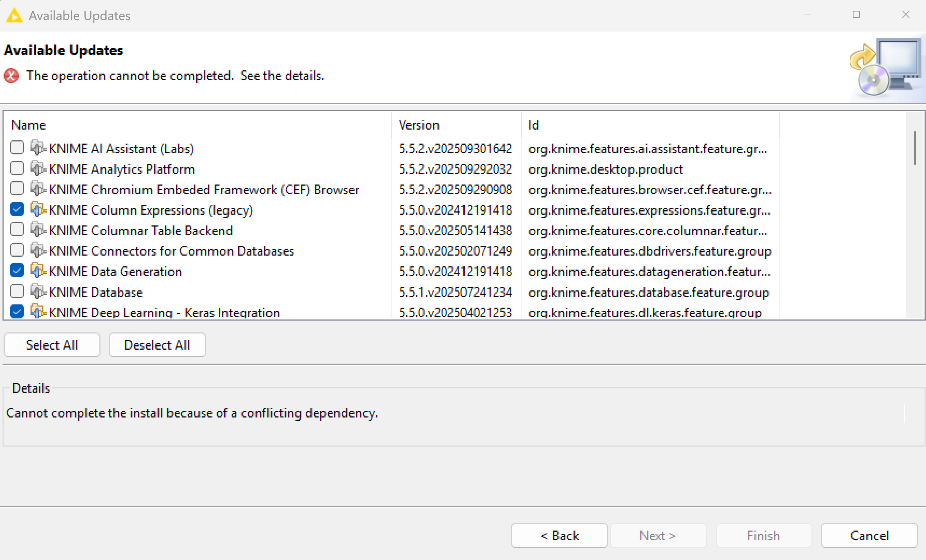Click the Column Expressions (legacy) feature icon
The image size is (926, 560).
(x=38, y=209)
